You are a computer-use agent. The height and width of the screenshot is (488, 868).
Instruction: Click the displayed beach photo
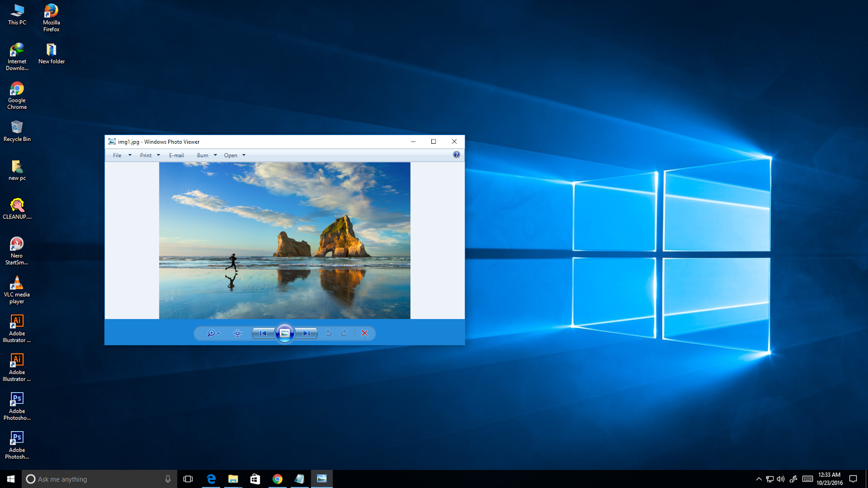pos(285,241)
